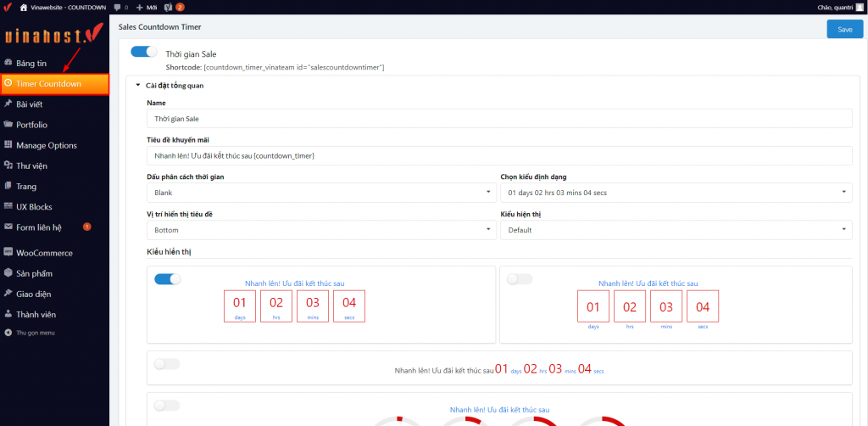868x426 pixels.
Task: Click the + Mới link in the admin bar
Action: click(x=146, y=7)
